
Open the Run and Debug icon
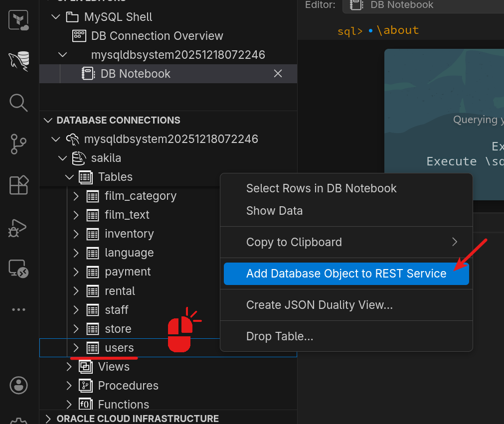[19, 228]
